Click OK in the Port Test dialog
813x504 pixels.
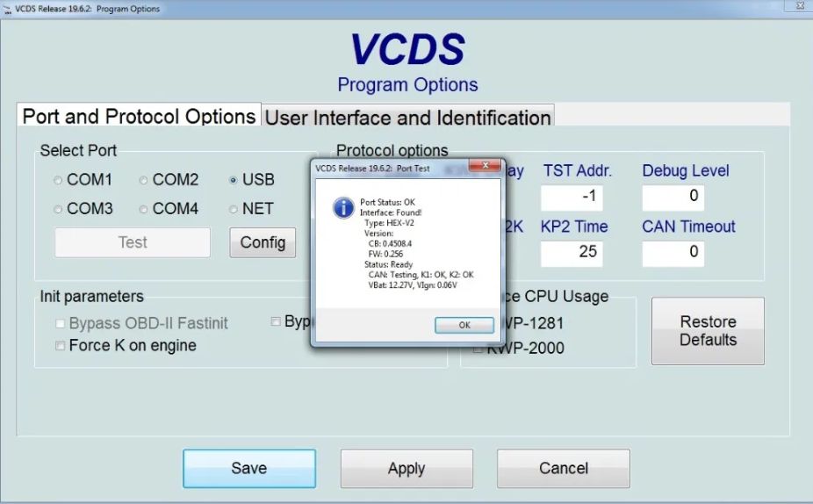[464, 325]
